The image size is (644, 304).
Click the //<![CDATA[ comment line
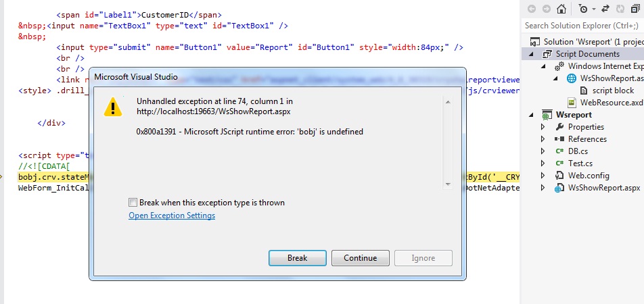[45, 166]
